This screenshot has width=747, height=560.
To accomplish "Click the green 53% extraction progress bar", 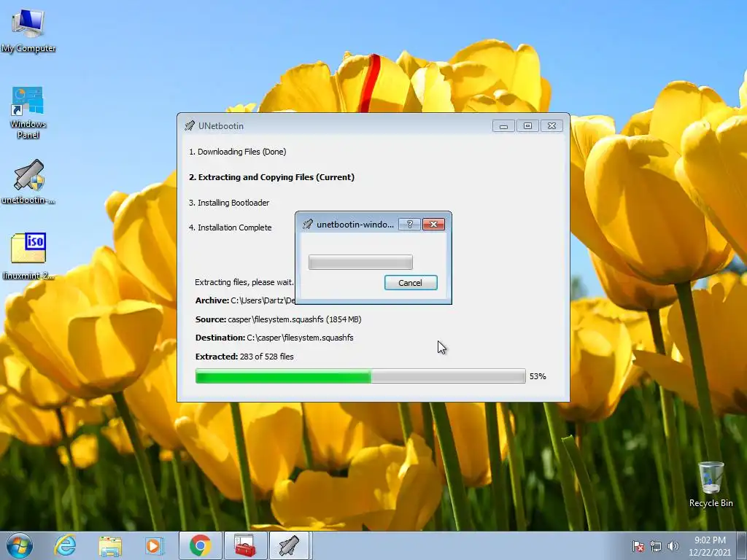I will pyautogui.click(x=360, y=376).
